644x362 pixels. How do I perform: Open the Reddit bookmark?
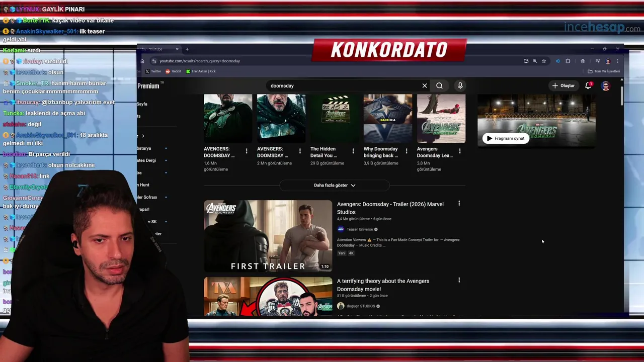(174, 71)
